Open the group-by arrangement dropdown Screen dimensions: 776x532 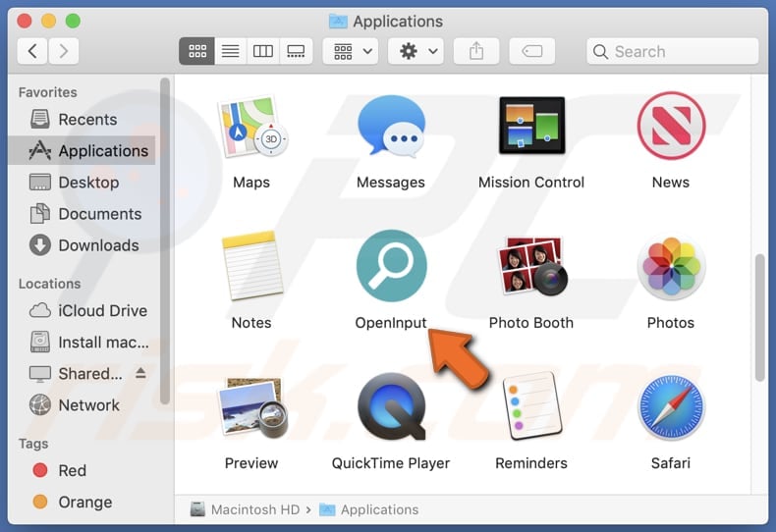click(x=351, y=51)
